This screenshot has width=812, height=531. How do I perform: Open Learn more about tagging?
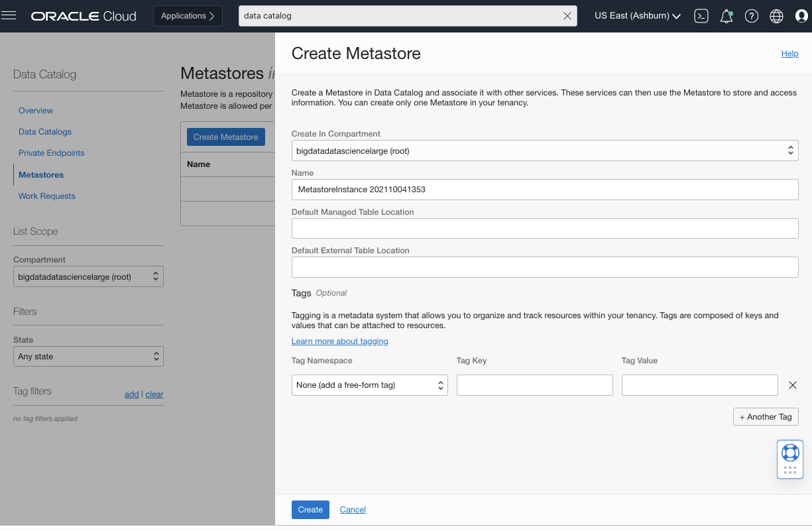pyautogui.click(x=339, y=341)
